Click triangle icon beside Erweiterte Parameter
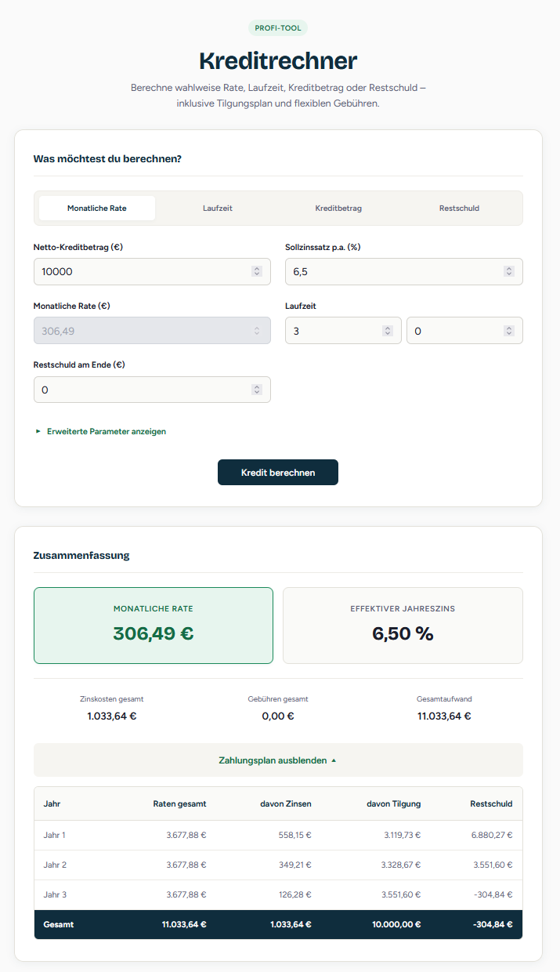Screen dimensions: 560x972 coord(38,431)
